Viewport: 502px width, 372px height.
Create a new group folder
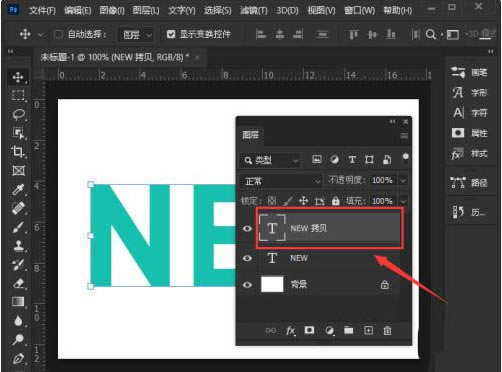click(349, 330)
